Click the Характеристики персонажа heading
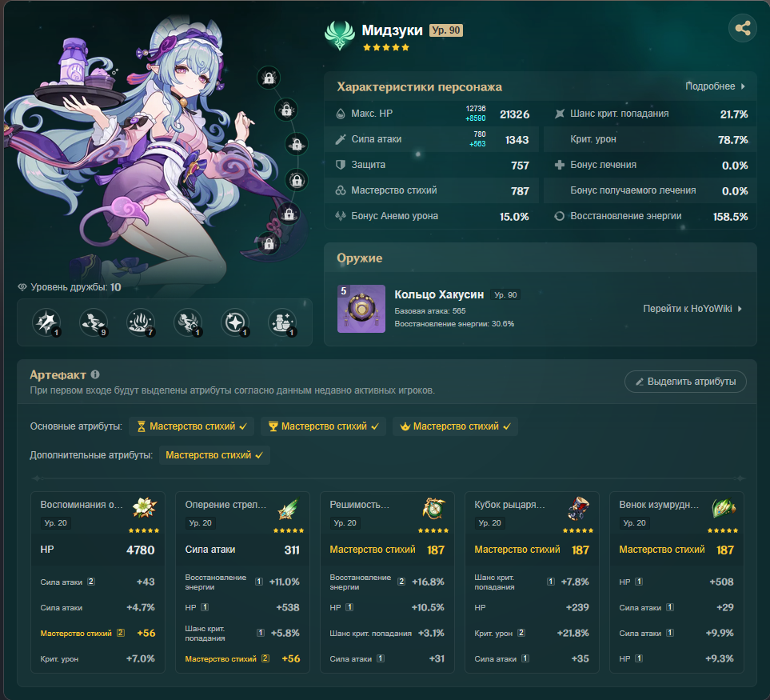Viewport: 770px width, 700px height. [x=419, y=87]
